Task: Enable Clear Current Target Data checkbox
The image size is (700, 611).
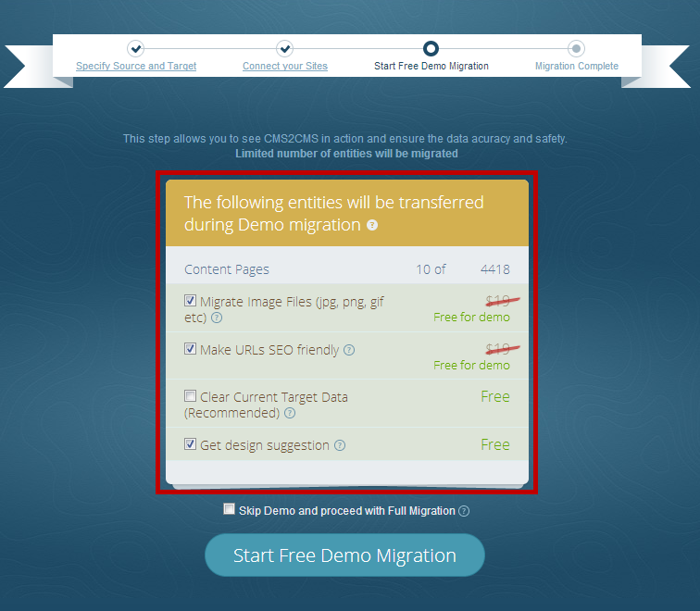Action: click(190, 396)
